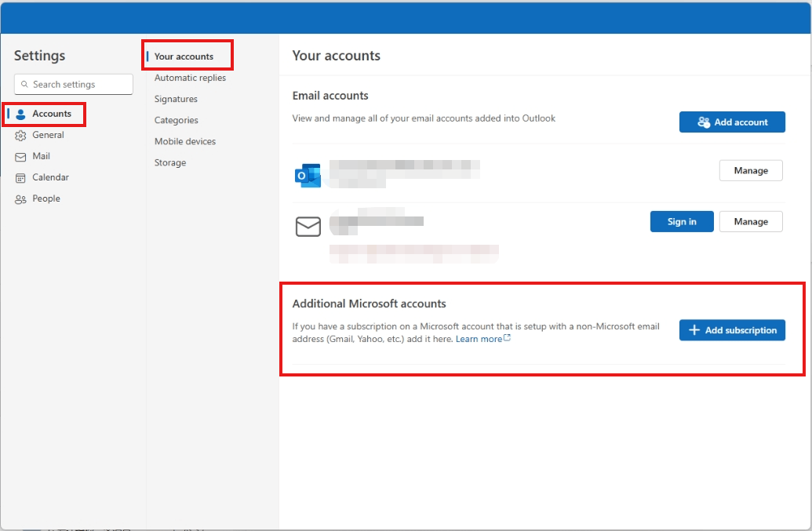
Task: Open the Learn more link
Action: [479, 338]
